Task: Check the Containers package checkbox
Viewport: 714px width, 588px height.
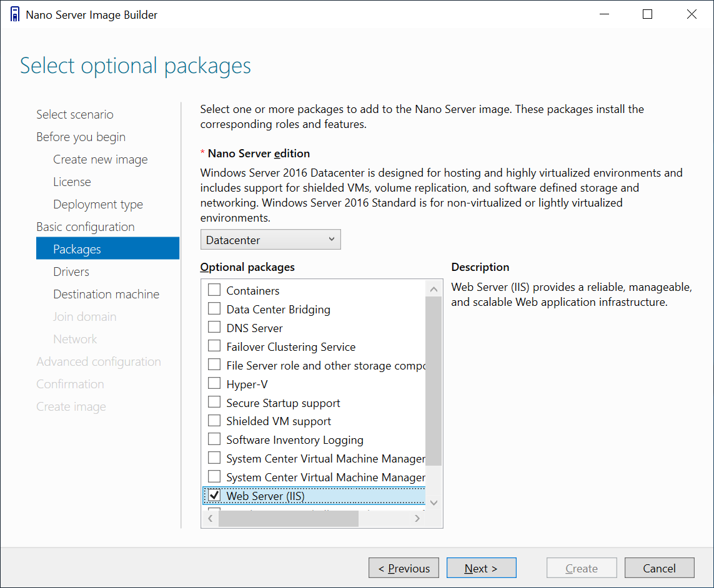Action: (214, 290)
